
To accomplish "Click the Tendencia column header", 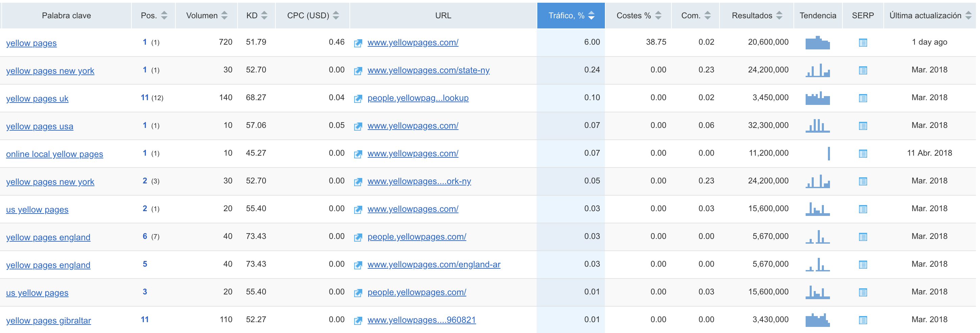I will click(x=817, y=15).
